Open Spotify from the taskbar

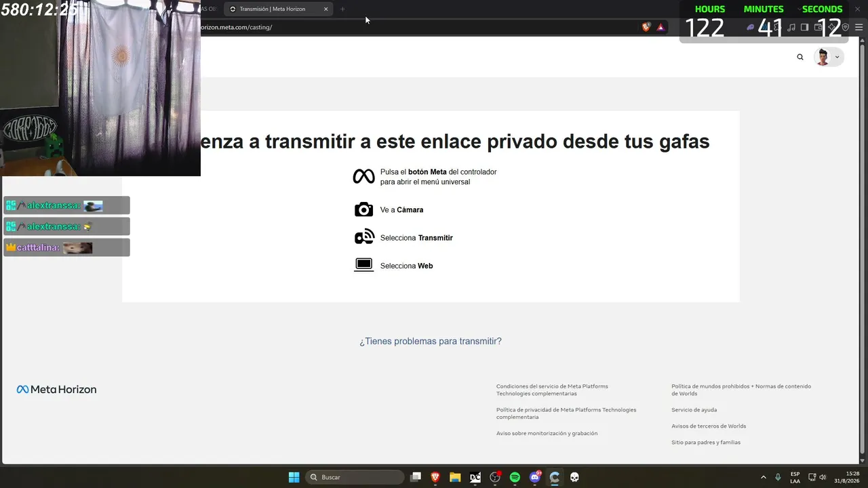(515, 477)
